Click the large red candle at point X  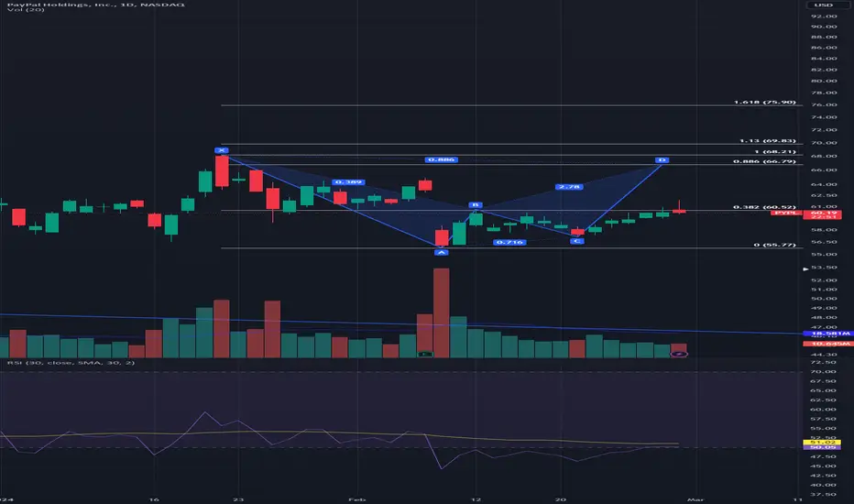click(x=222, y=171)
